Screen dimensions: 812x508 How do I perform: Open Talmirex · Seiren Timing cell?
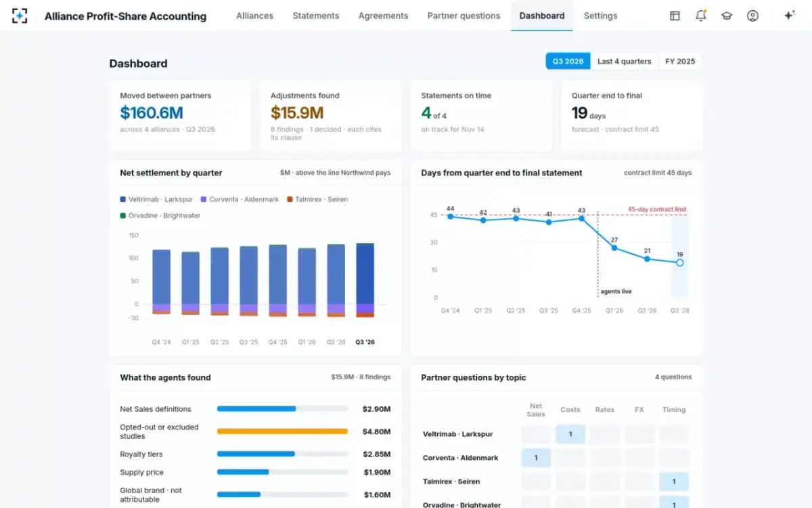click(674, 482)
